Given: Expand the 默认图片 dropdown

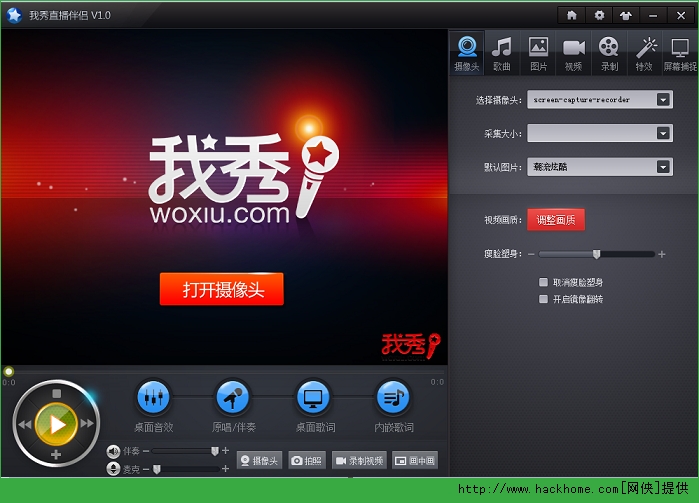Looking at the screenshot, I should (x=663, y=167).
